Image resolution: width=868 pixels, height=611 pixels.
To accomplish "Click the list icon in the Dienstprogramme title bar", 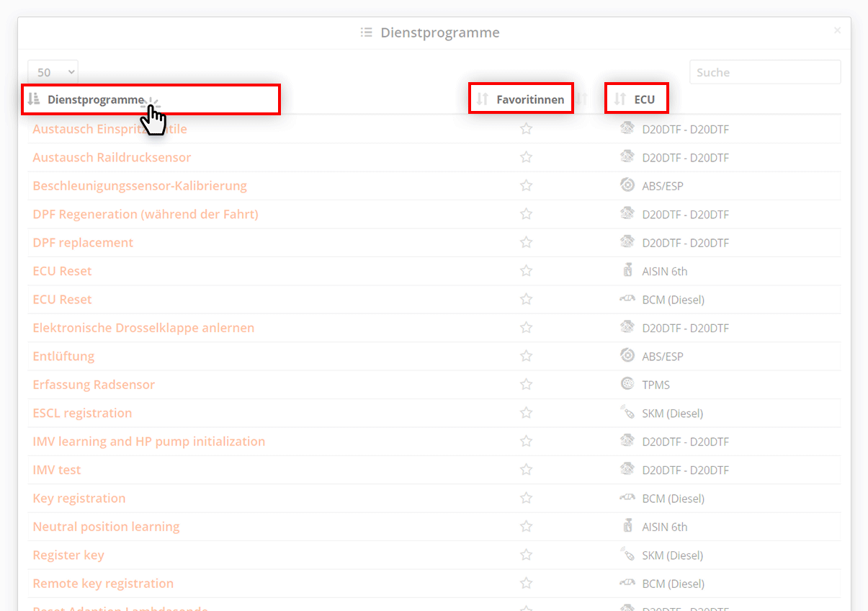I will pyautogui.click(x=365, y=32).
